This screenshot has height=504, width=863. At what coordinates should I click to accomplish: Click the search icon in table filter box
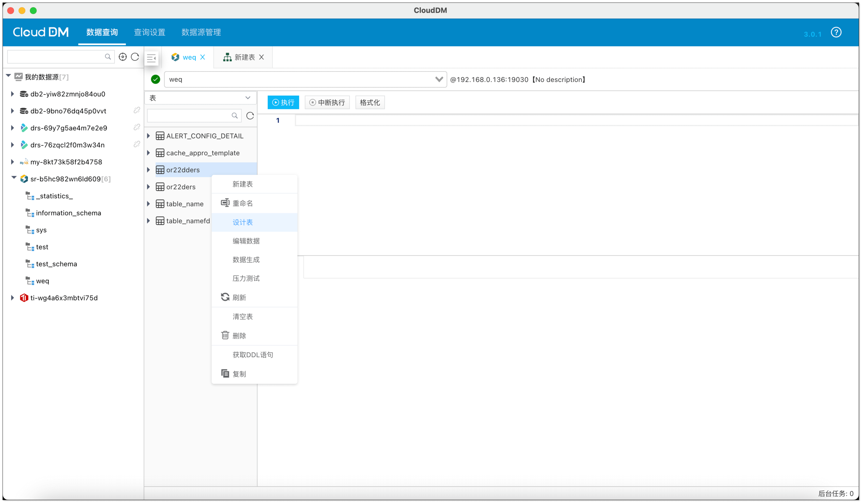click(235, 116)
